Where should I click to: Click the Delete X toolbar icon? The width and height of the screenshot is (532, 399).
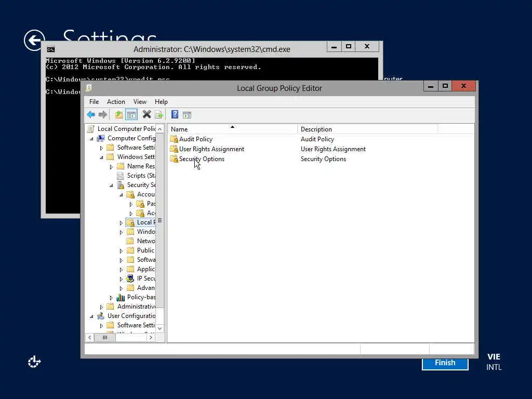147,114
